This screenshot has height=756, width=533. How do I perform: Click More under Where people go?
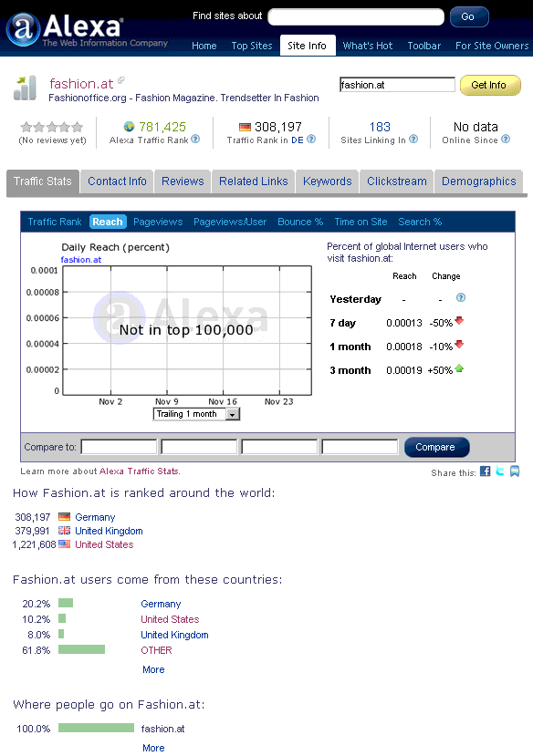pyautogui.click(x=153, y=748)
